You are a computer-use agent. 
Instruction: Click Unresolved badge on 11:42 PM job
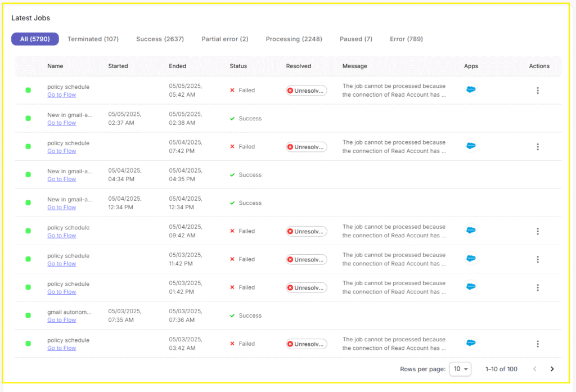pos(307,259)
